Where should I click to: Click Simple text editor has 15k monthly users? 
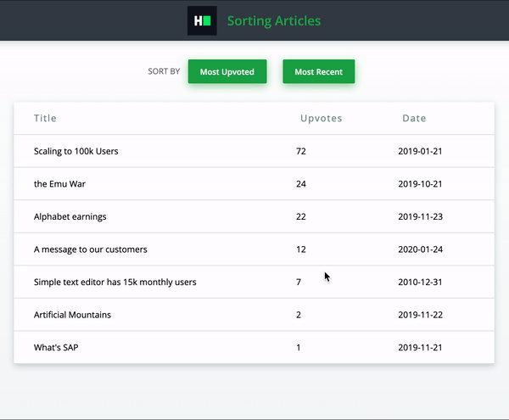pyautogui.click(x=115, y=283)
